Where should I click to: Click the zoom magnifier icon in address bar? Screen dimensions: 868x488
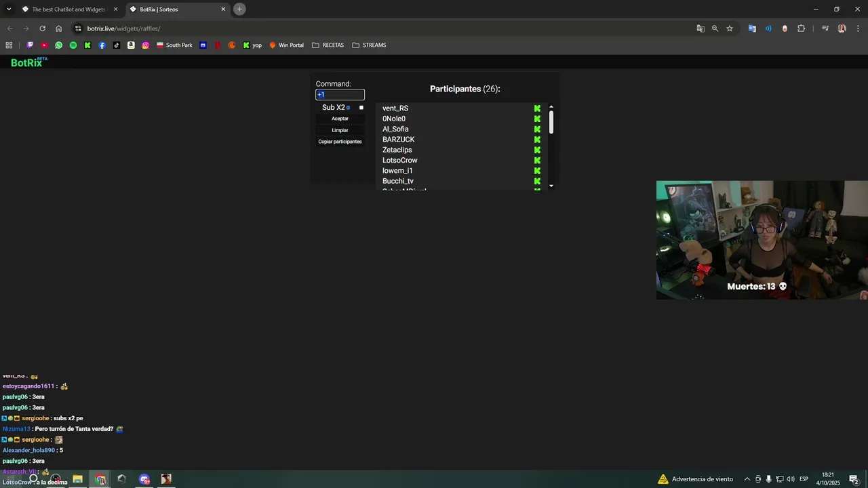(715, 28)
